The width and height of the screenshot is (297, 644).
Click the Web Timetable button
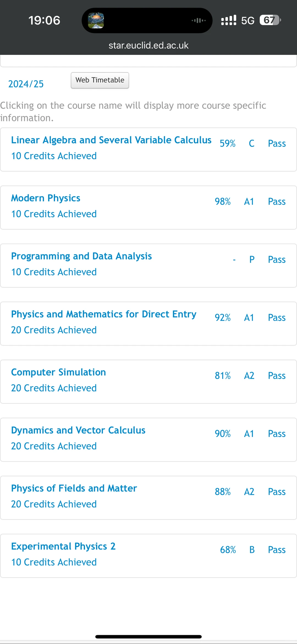(x=100, y=80)
